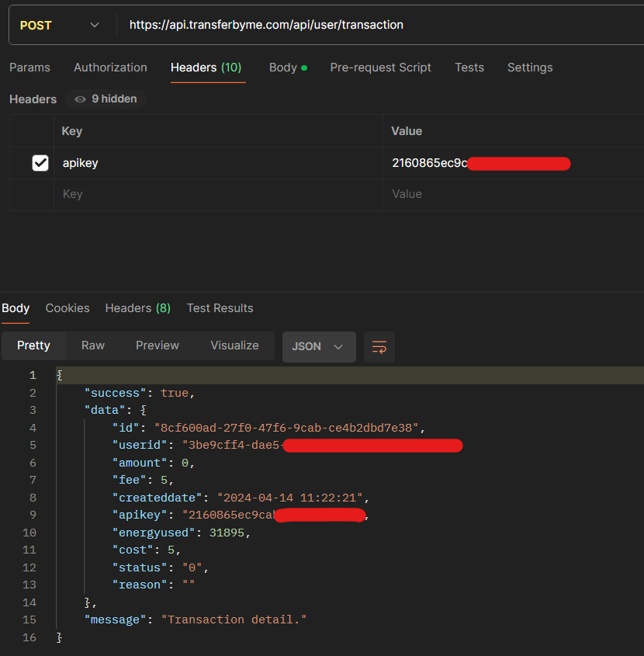View the response Headers (8) tab

[x=137, y=308]
